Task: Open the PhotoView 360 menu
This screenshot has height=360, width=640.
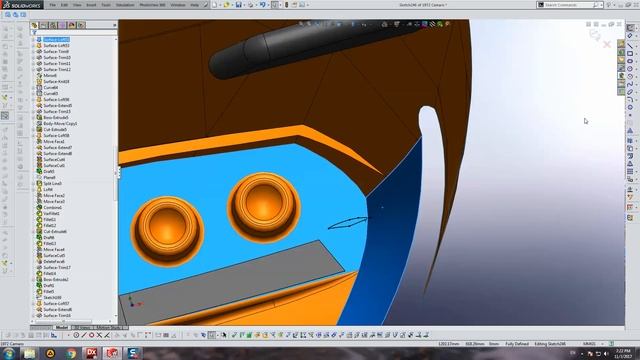Action: click(x=152, y=5)
